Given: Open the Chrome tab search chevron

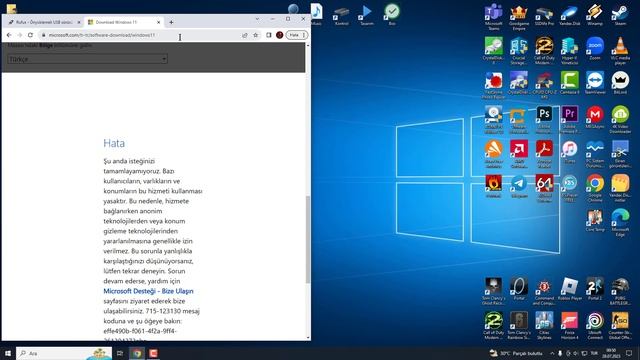Looking at the screenshot, I should pyautogui.click(x=257, y=19).
